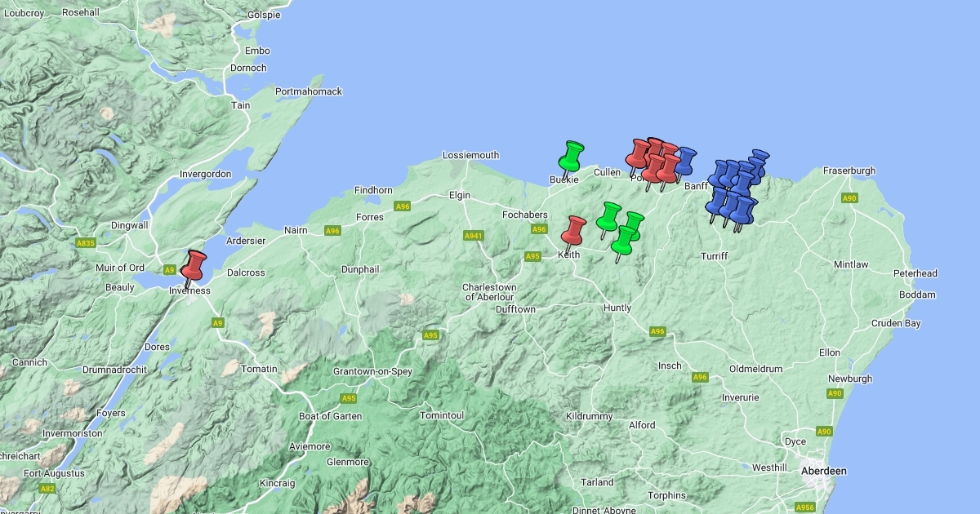Click the A835 road shield near Dingwall
980x514 pixels.
click(x=86, y=243)
